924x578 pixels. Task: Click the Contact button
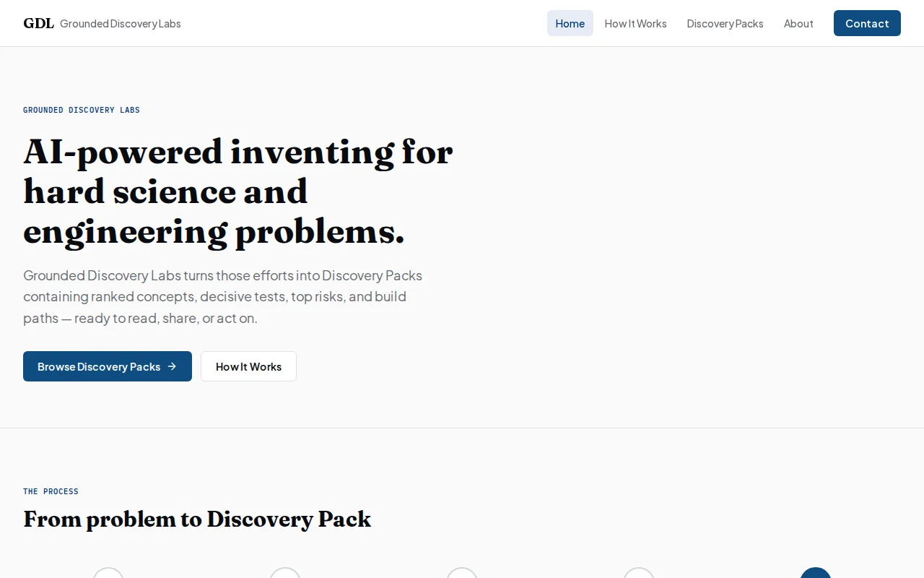867,23
